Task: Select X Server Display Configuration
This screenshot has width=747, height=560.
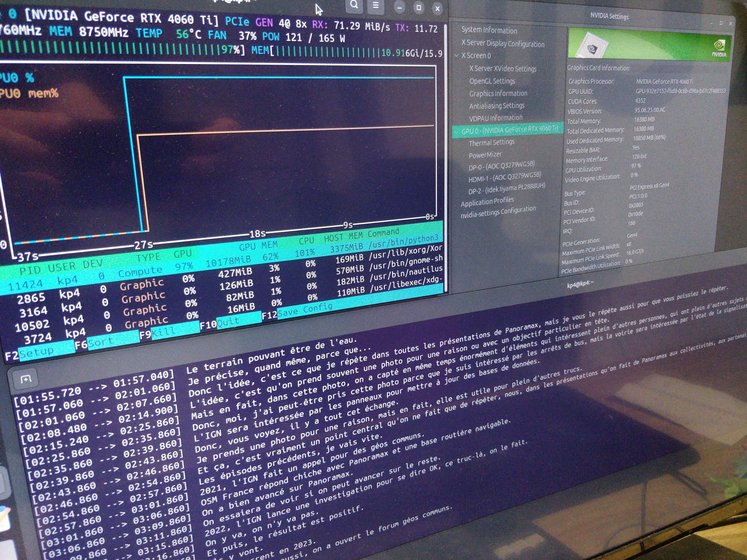Action: pyautogui.click(x=503, y=44)
